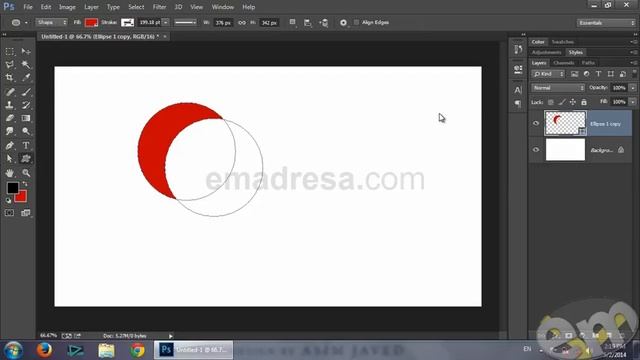Viewport: 640px width, 360px height.
Task: Select the Pen tool
Action: click(x=9, y=145)
